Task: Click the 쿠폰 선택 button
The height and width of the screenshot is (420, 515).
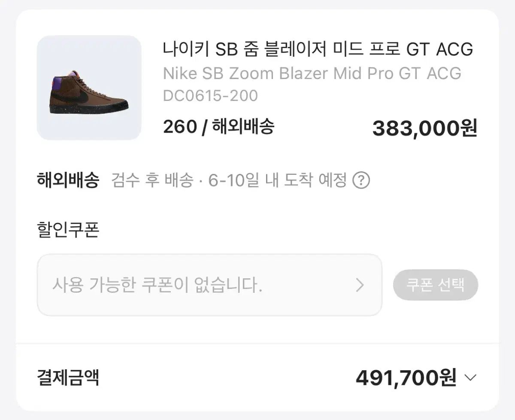Action: click(x=436, y=285)
